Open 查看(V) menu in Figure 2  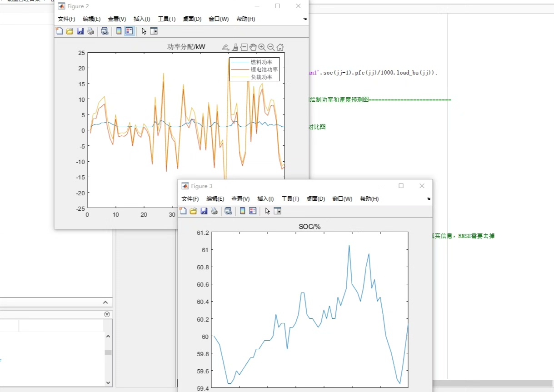click(117, 19)
